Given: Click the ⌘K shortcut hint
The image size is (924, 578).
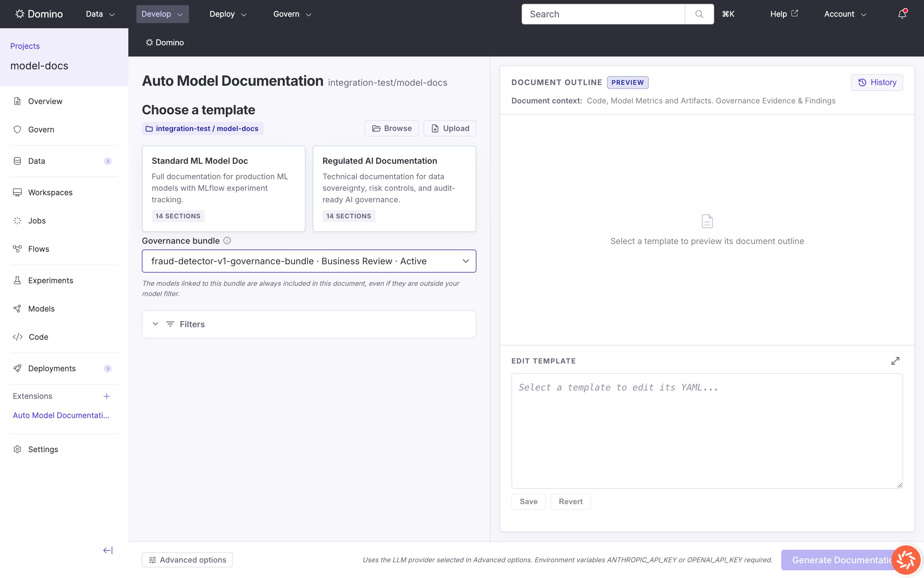Looking at the screenshot, I should click(x=728, y=14).
